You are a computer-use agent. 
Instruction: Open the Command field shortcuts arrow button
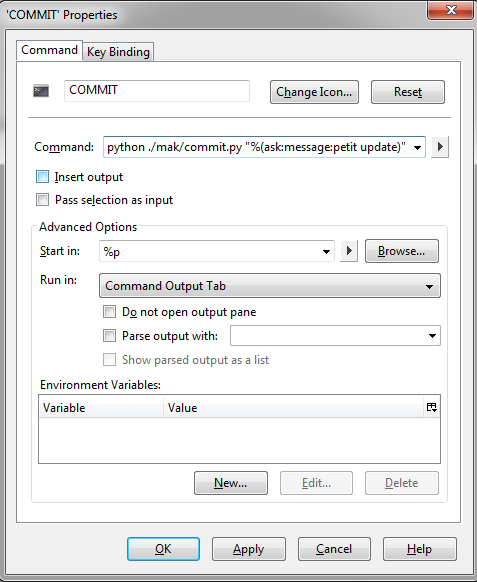(440, 147)
